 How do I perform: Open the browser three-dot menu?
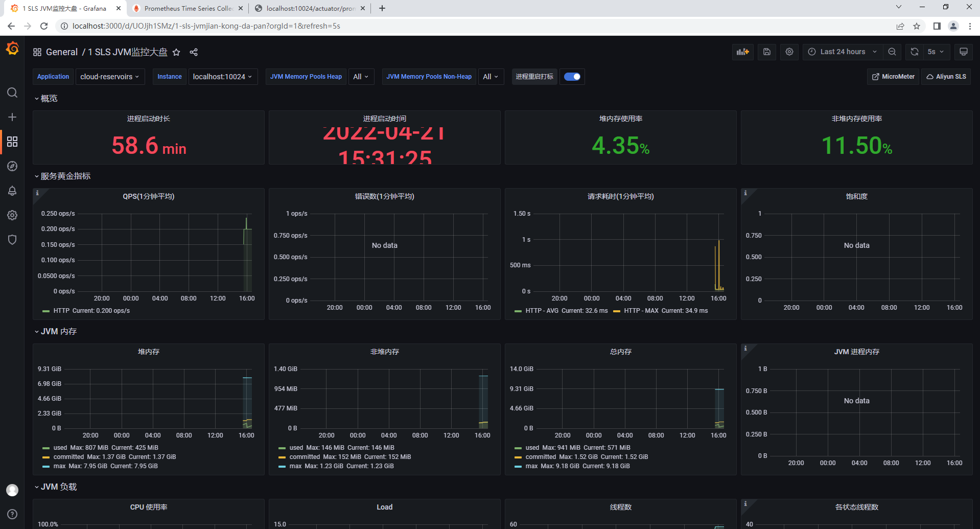970,26
